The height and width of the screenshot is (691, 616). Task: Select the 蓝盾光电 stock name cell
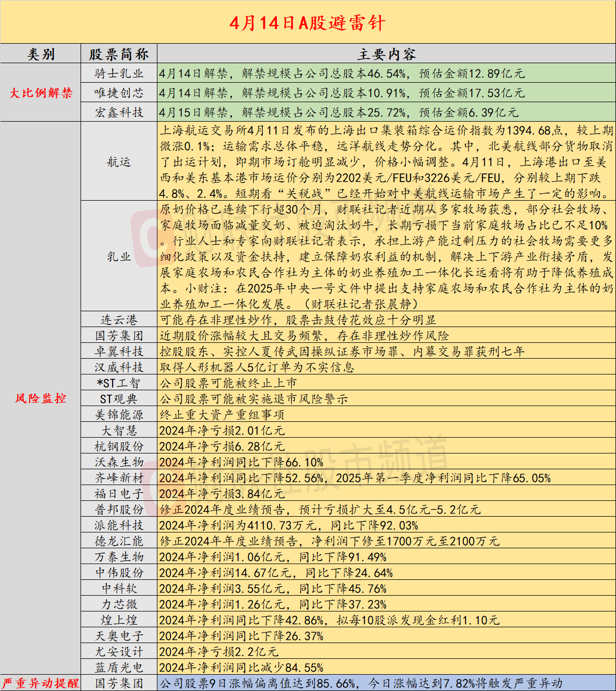click(x=119, y=667)
